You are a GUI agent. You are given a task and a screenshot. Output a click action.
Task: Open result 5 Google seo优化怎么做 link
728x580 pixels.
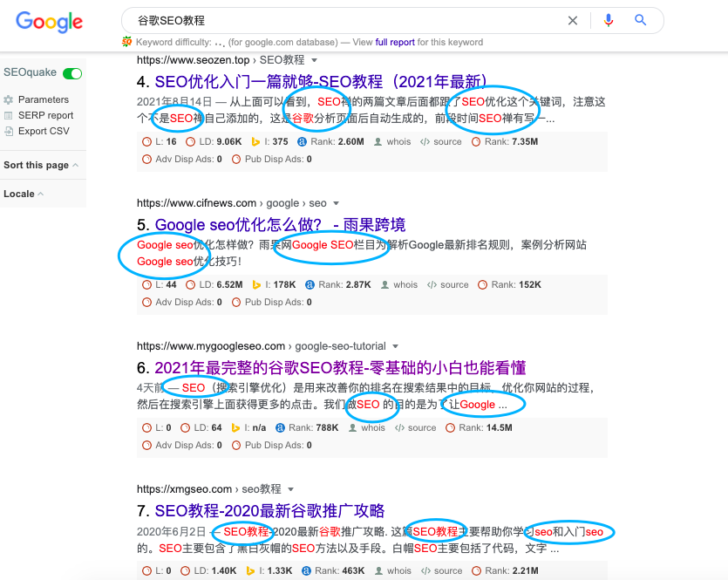tap(280, 225)
